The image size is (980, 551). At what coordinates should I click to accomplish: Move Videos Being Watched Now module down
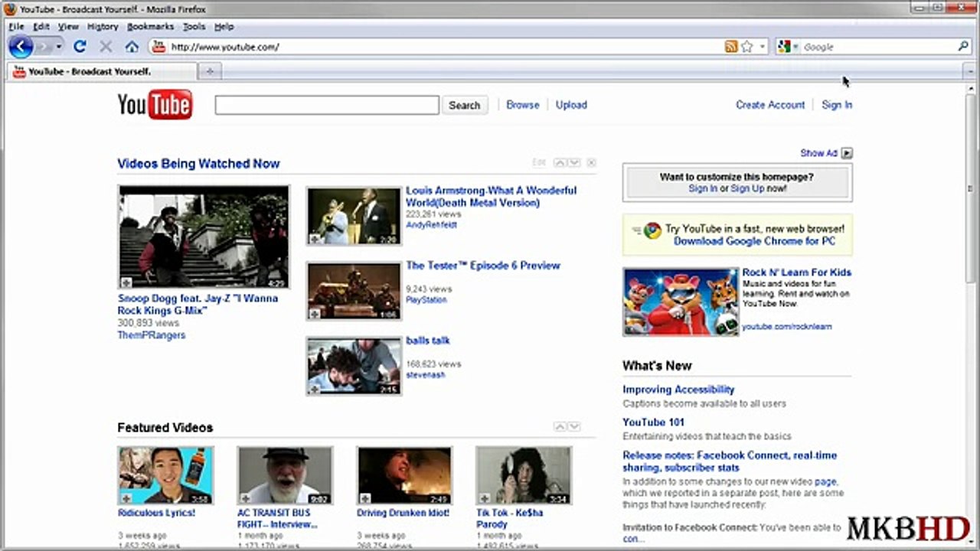click(x=574, y=163)
